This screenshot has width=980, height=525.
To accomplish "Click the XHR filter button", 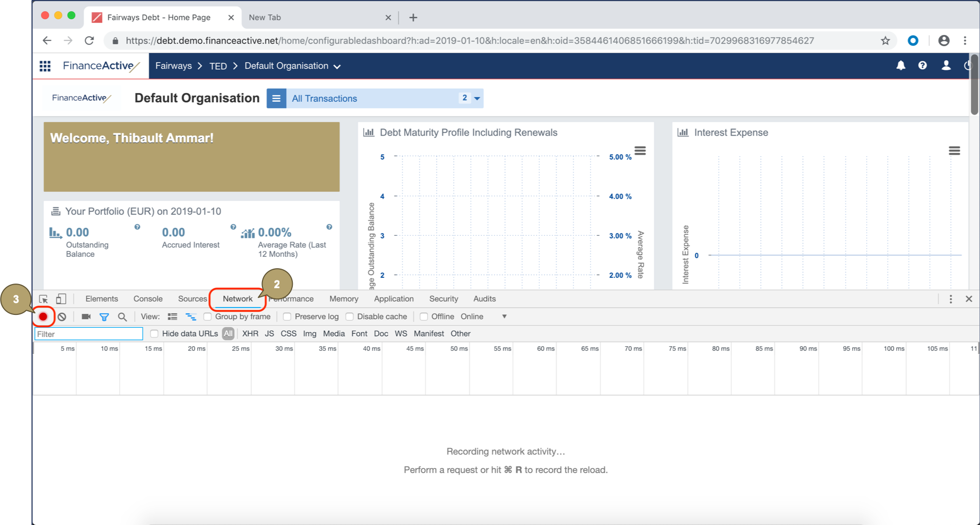I will click(250, 333).
